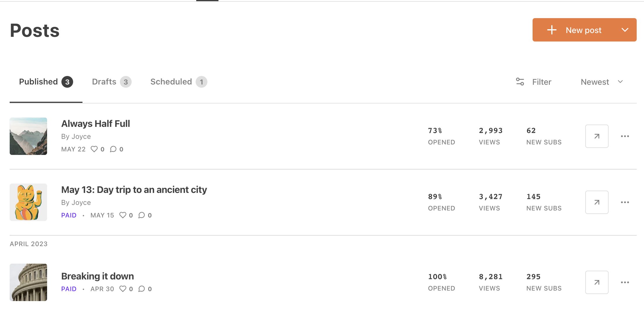The height and width of the screenshot is (311, 644).
Task: Open three-dot menu for May 13 post
Action: (625, 202)
